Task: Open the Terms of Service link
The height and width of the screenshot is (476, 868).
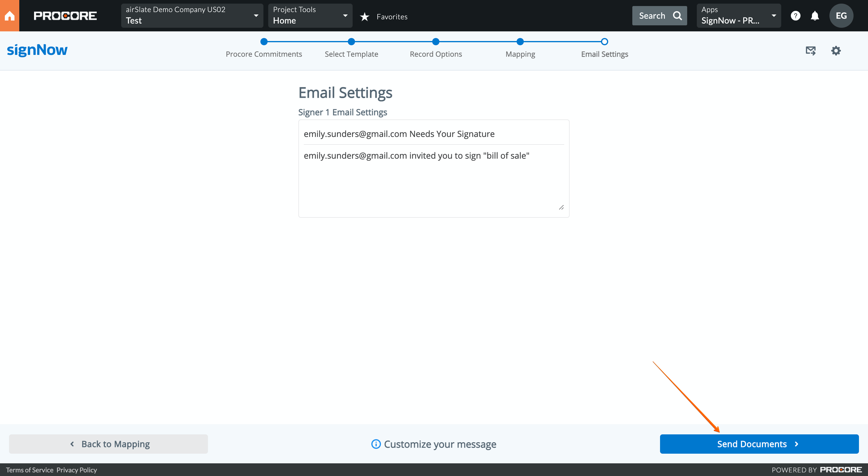Action: tap(30, 470)
